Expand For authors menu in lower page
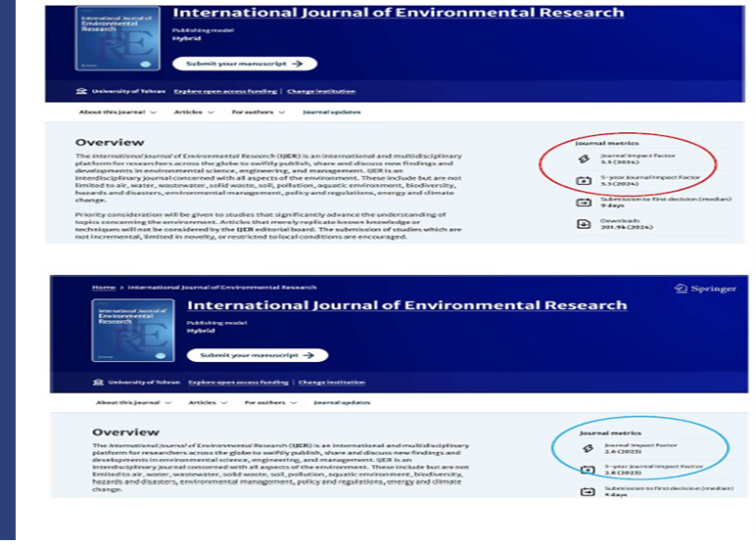 point(270,403)
